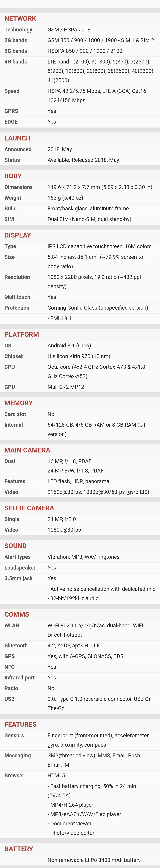The height and width of the screenshot is (868, 160).
Task: Click the GPU spec label
Action: (x=9, y=387)
